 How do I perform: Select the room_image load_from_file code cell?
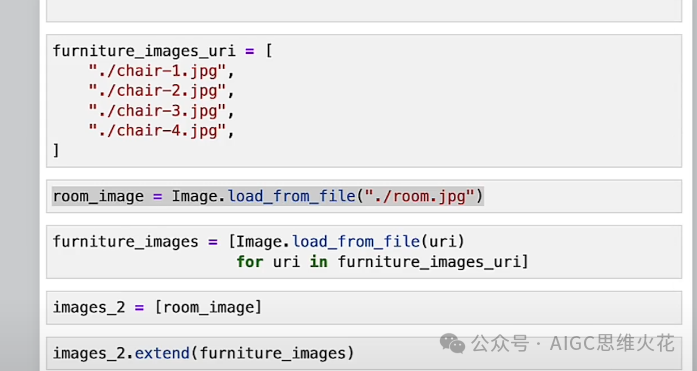(364, 196)
